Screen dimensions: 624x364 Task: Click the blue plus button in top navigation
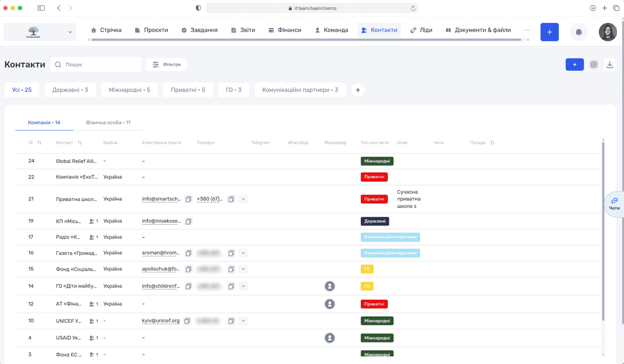pyautogui.click(x=549, y=32)
